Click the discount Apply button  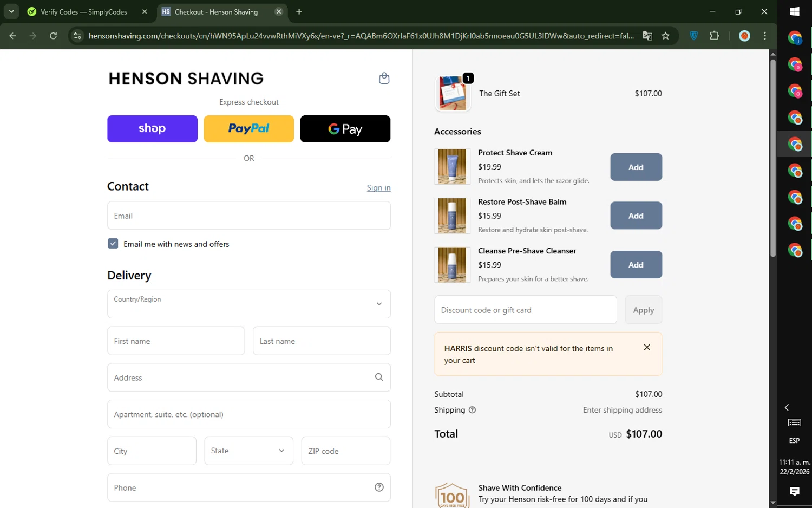644,310
